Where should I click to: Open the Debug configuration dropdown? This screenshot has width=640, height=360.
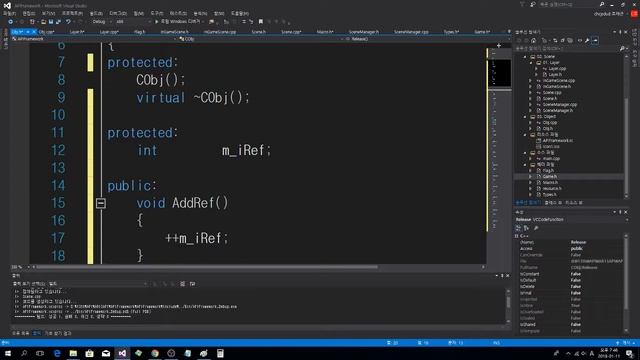tap(100, 22)
